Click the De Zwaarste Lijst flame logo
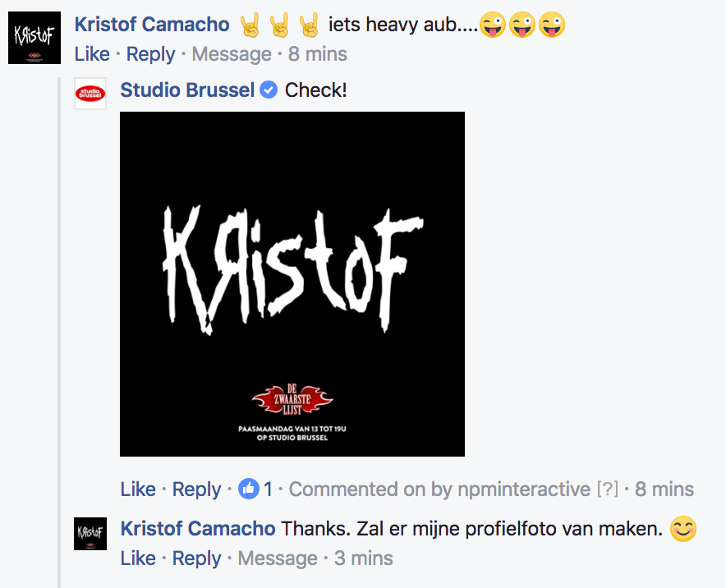 (x=292, y=399)
